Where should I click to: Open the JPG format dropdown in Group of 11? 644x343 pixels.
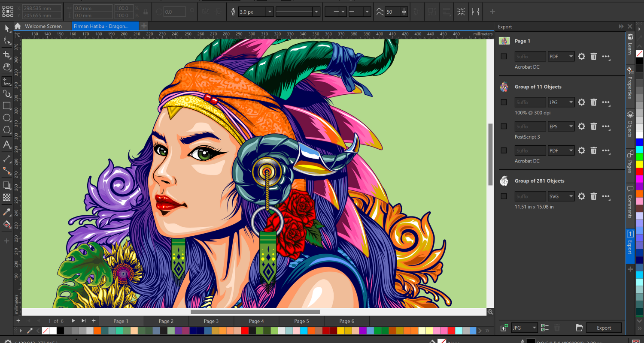561,102
